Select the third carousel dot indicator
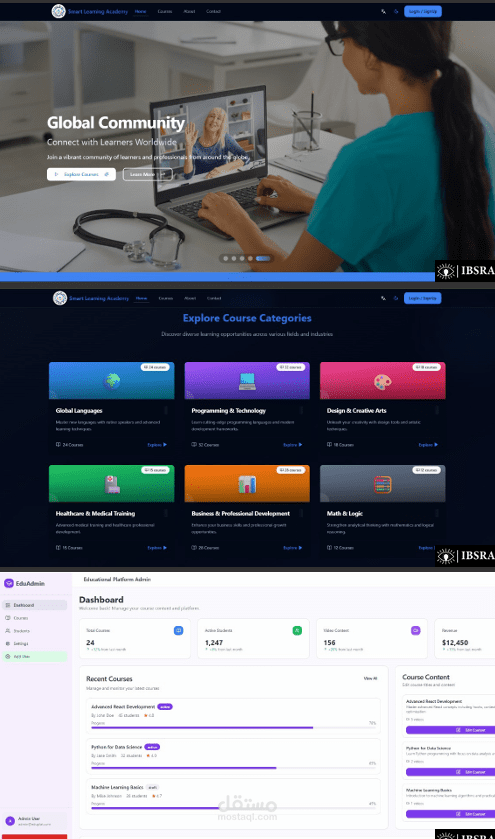 point(242,258)
